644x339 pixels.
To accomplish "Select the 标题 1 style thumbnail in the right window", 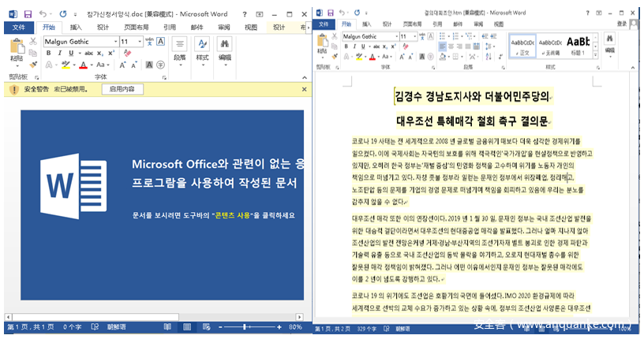I will [579, 43].
